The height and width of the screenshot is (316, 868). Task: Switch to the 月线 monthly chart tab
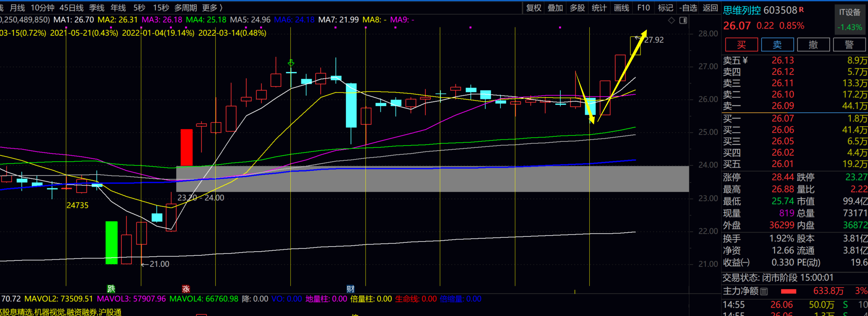pos(17,8)
